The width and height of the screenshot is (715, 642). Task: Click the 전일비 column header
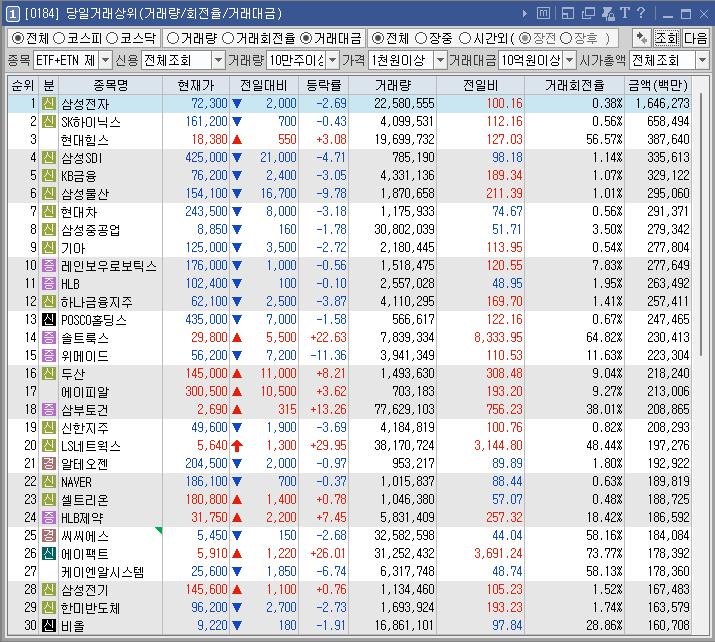pyautogui.click(x=480, y=85)
